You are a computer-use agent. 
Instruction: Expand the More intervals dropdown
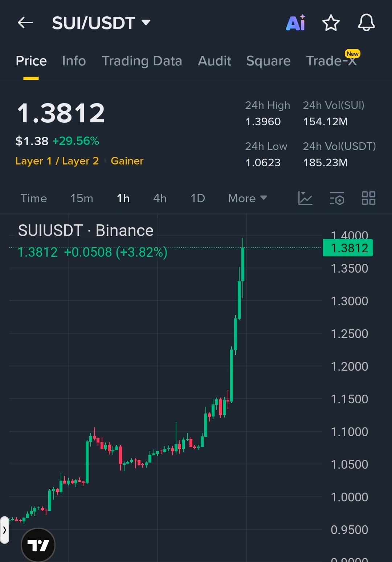[248, 198]
